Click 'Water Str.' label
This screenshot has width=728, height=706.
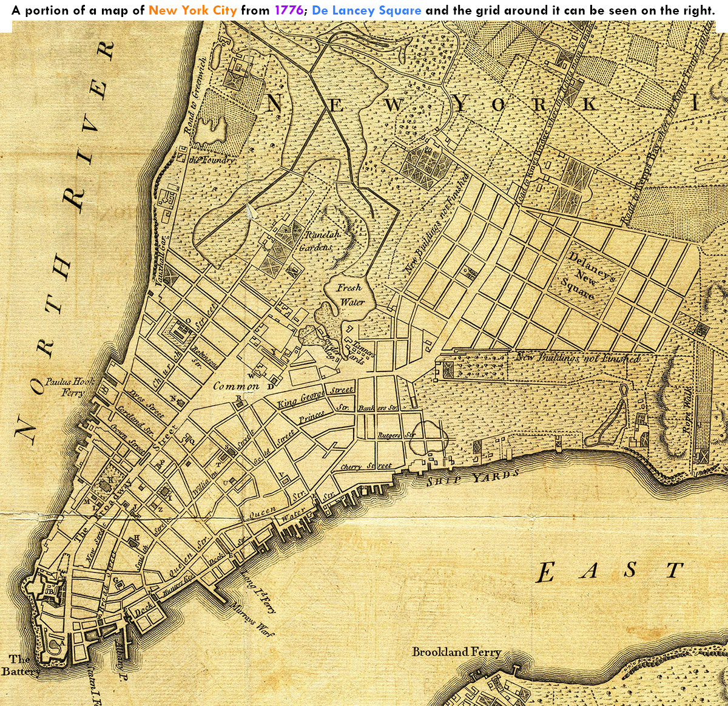[308, 507]
